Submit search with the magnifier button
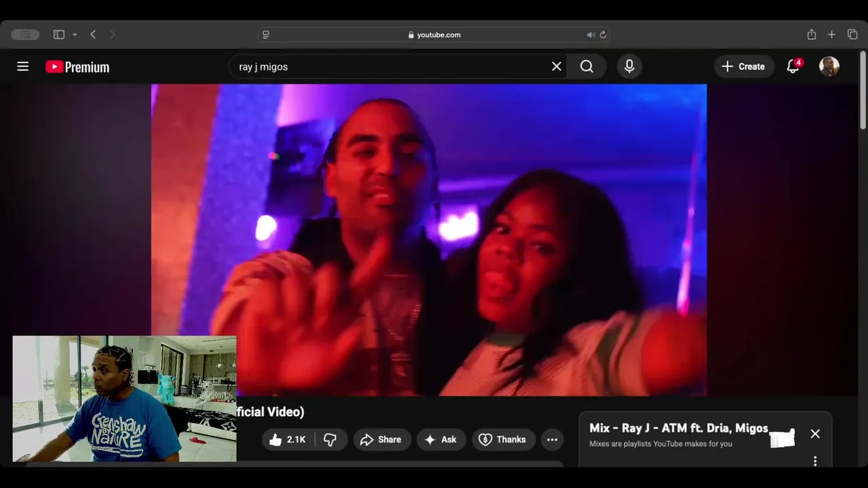 pos(587,66)
